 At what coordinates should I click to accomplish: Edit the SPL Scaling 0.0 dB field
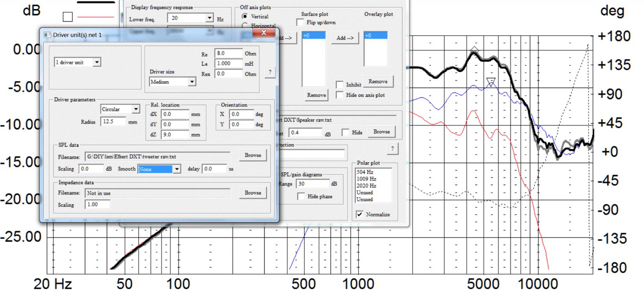click(x=91, y=169)
